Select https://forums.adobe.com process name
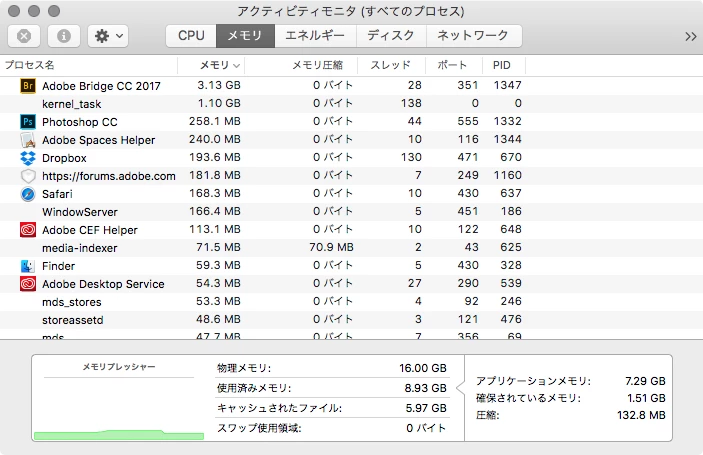Viewport: 703px width, 455px height. [x=109, y=176]
